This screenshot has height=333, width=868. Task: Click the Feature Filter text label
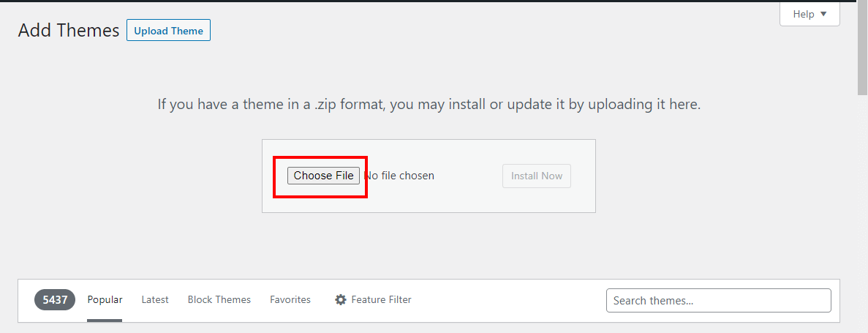[381, 300]
